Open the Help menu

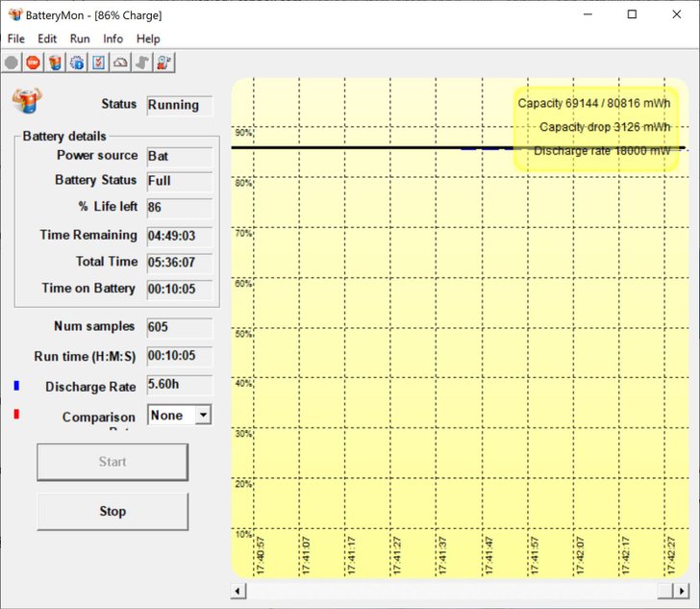coord(148,38)
